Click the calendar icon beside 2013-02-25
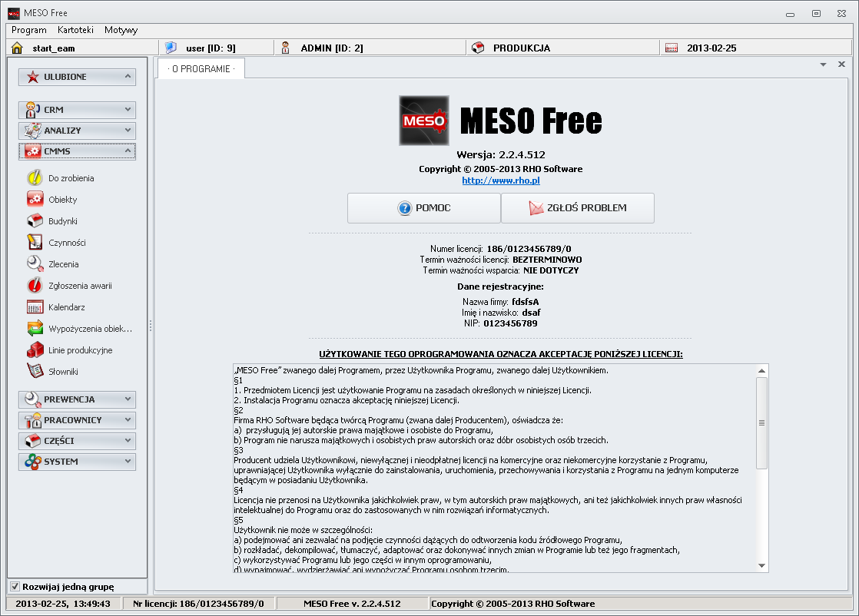The width and height of the screenshot is (859, 616). click(671, 48)
